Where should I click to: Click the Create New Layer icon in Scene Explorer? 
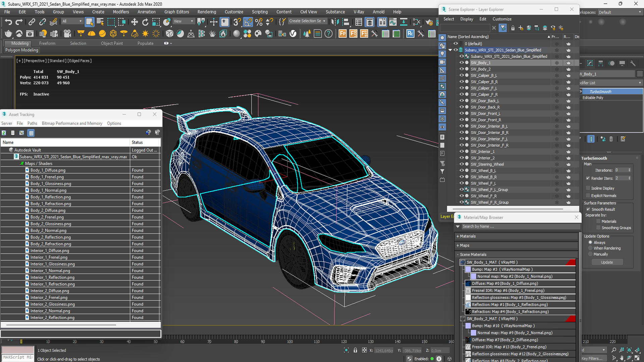tap(521, 28)
